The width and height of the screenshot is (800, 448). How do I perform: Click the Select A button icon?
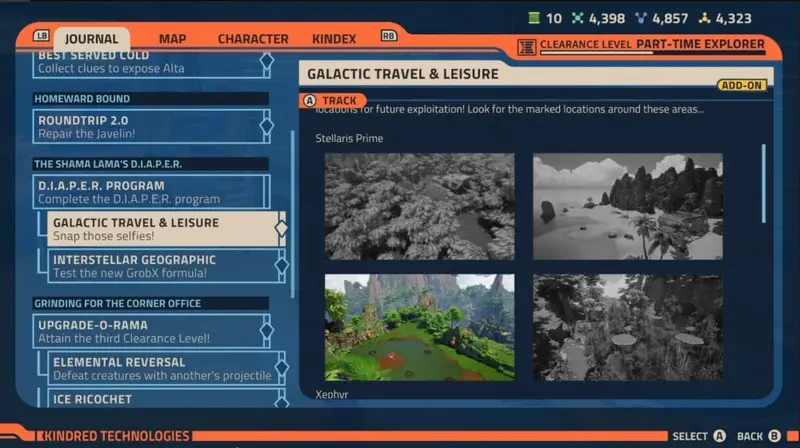tap(719, 436)
